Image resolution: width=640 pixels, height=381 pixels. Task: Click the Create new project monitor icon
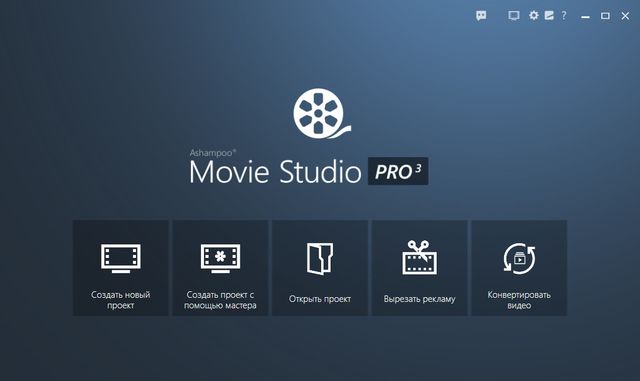(x=121, y=258)
